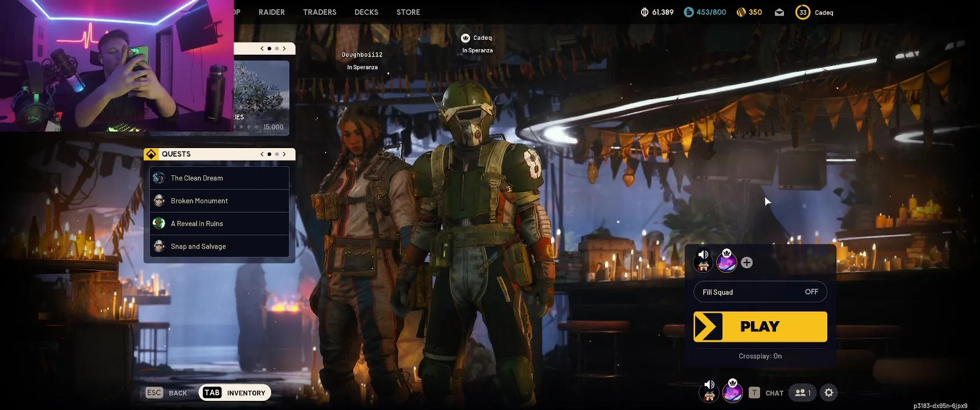The height and width of the screenshot is (410, 980).
Task: Open the Broken Monument quest
Action: coord(219,200)
